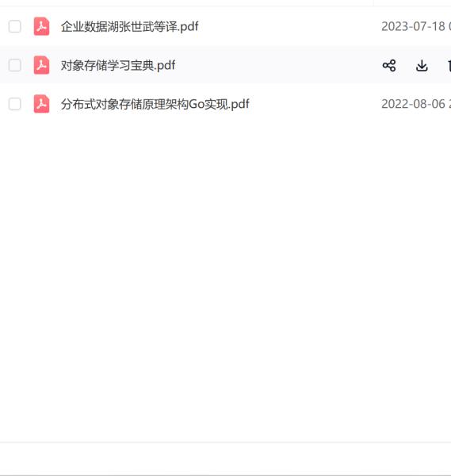Click the 2023-07-18 modified date

[x=413, y=27]
